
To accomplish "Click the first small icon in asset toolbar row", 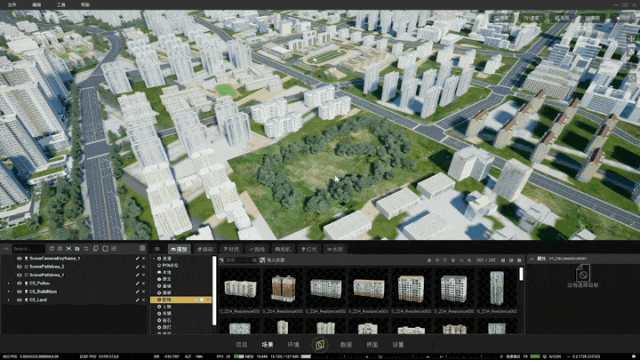I will [x=429, y=260].
